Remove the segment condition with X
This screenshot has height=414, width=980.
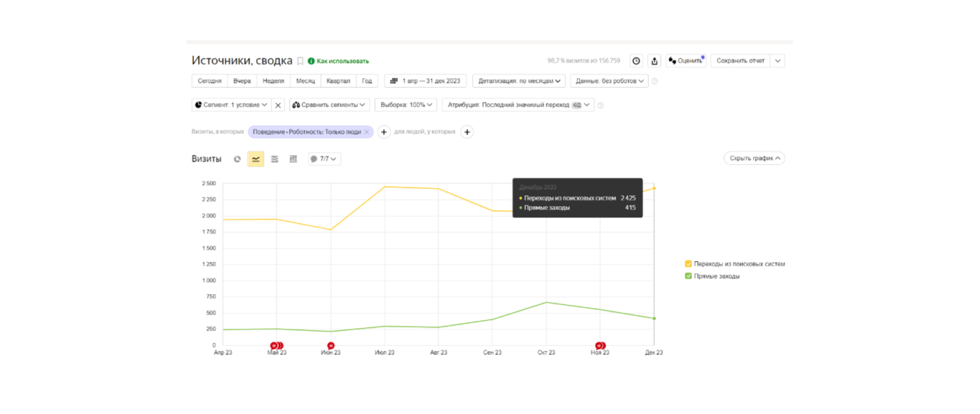[278, 105]
